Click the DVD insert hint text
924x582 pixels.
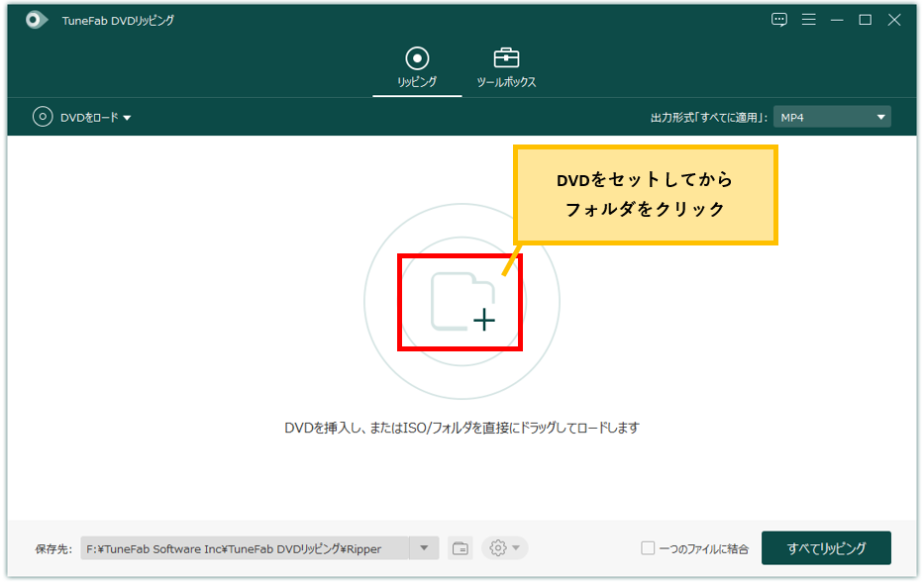coord(462,428)
